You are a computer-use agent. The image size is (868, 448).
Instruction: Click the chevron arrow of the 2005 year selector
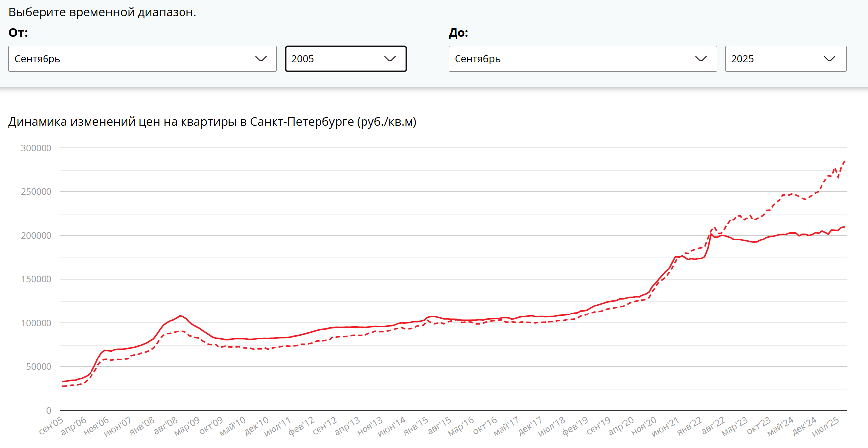[x=390, y=59]
